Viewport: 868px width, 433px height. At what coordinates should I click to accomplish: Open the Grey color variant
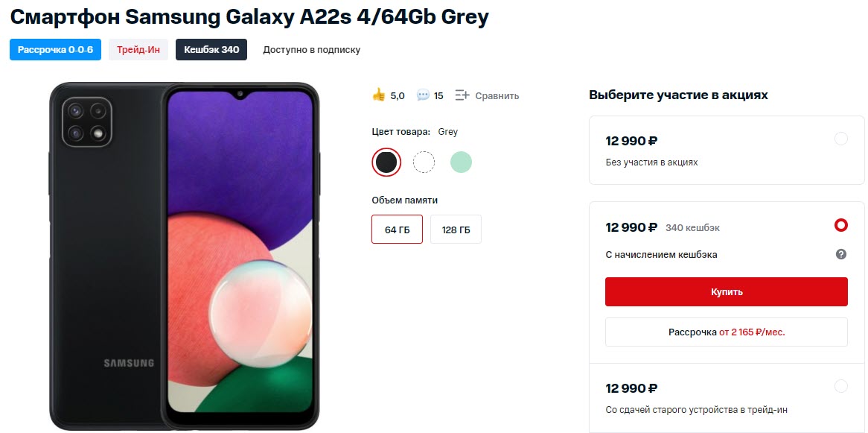tap(385, 161)
